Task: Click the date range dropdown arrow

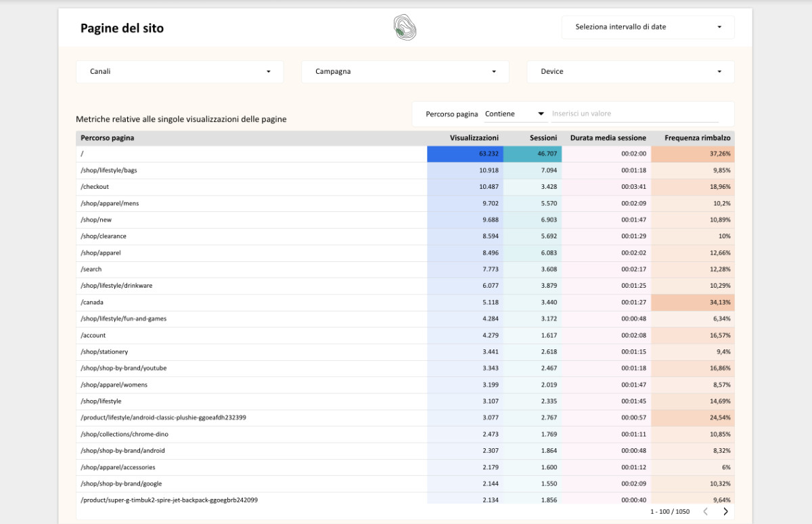Action: click(720, 27)
